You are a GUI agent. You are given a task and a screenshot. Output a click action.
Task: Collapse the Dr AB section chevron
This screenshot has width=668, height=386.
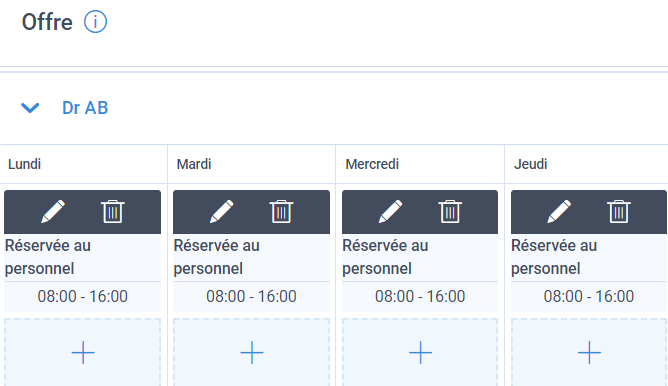pos(30,108)
